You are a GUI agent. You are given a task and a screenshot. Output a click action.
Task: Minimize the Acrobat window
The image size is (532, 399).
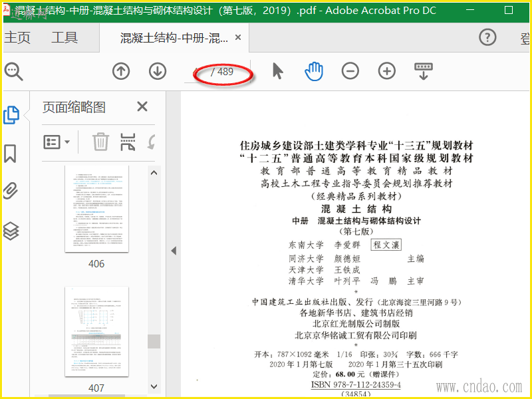pyautogui.click(x=470, y=10)
